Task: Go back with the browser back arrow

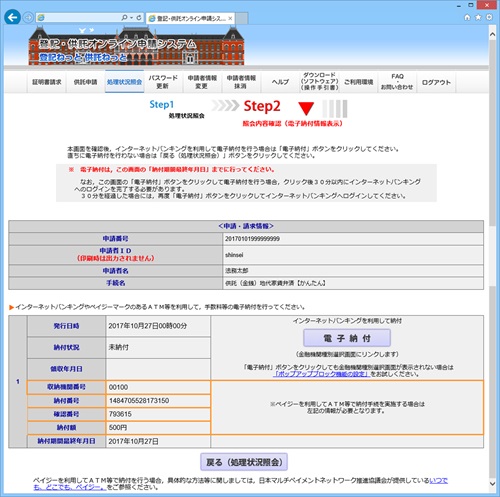Action: pyautogui.click(x=13, y=18)
